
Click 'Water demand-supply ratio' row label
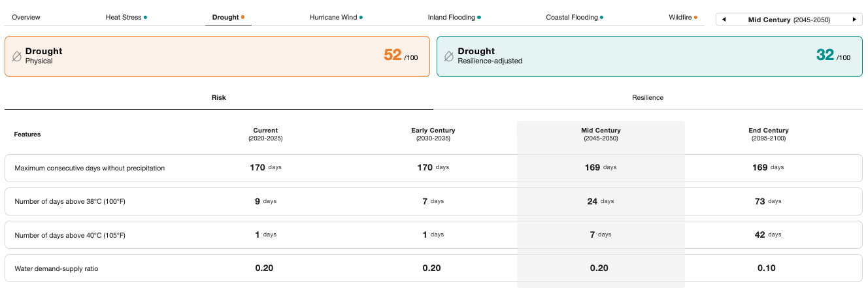click(56, 268)
